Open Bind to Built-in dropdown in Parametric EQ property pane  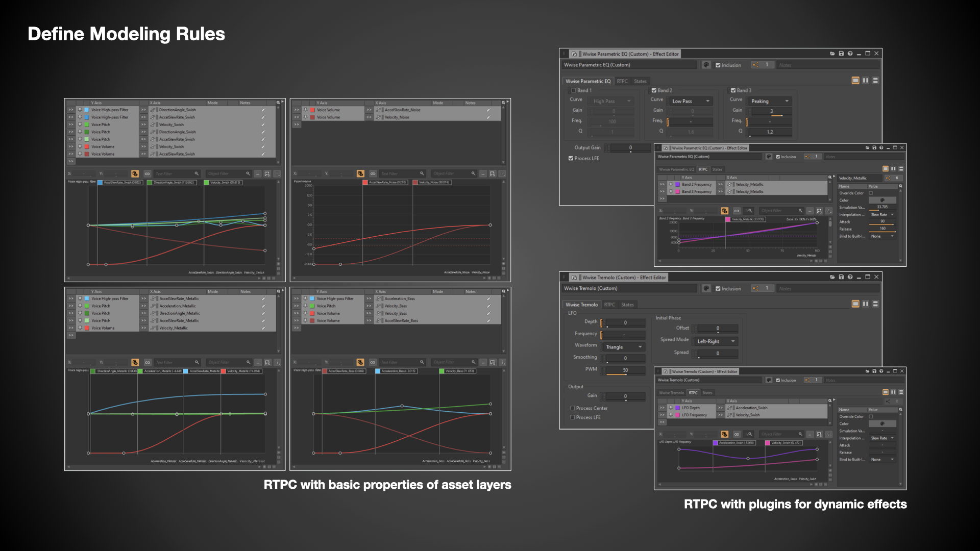[883, 236]
